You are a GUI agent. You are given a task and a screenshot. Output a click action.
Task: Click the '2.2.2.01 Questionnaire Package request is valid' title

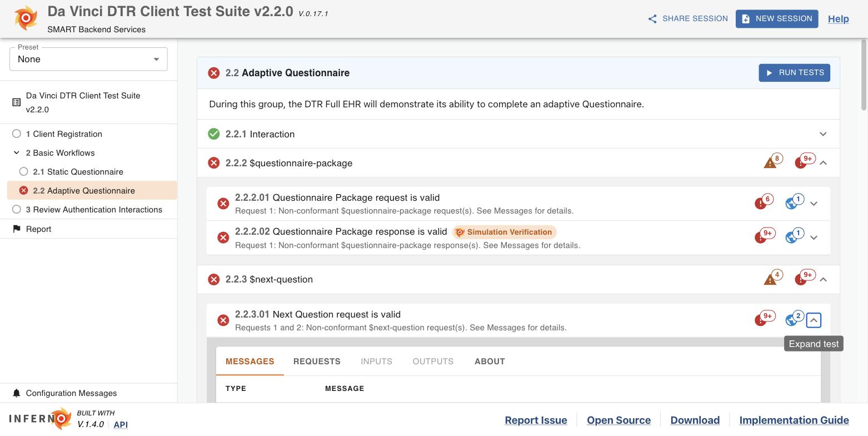[337, 197]
